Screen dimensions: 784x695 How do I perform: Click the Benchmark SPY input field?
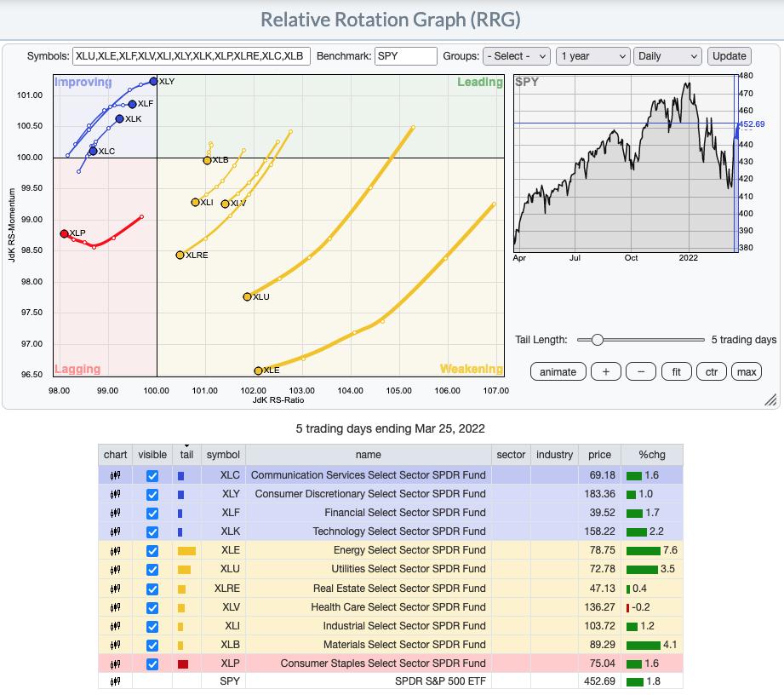tap(406, 56)
